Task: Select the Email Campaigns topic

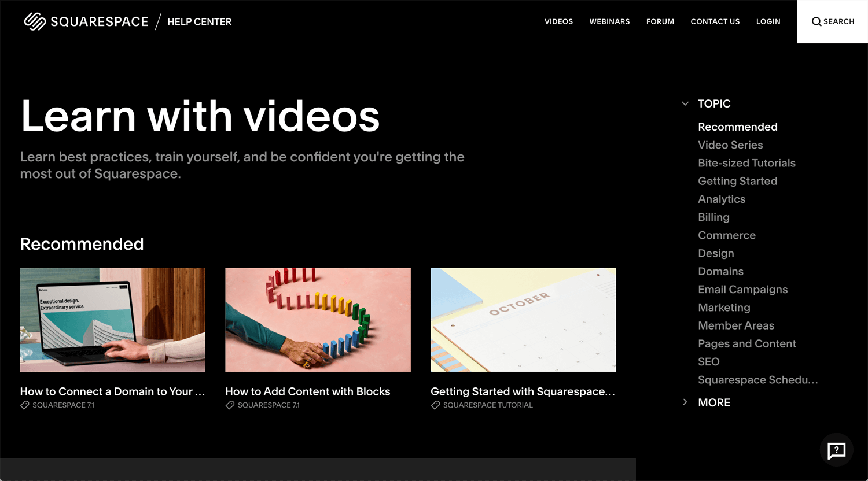Action: point(743,290)
